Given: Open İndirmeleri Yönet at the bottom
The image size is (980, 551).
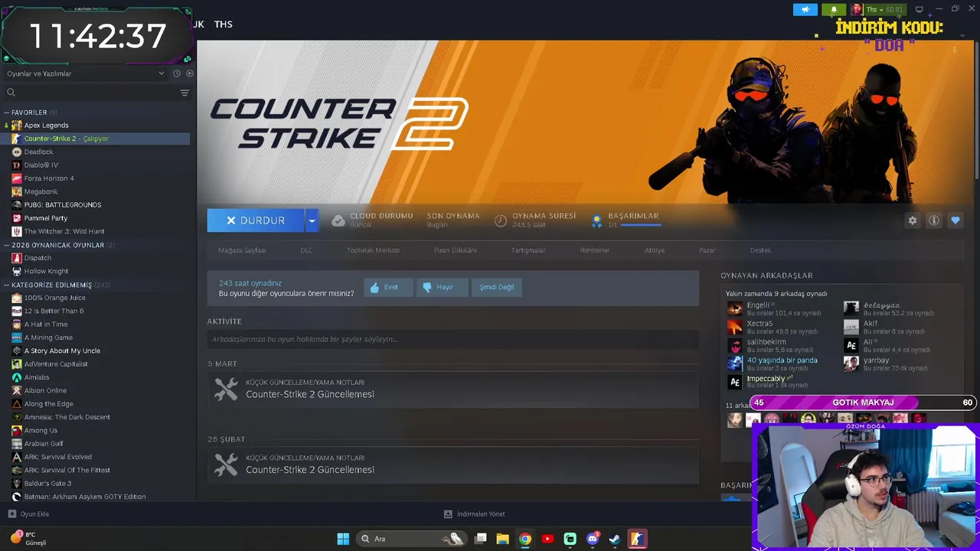Looking at the screenshot, I should pos(475,514).
